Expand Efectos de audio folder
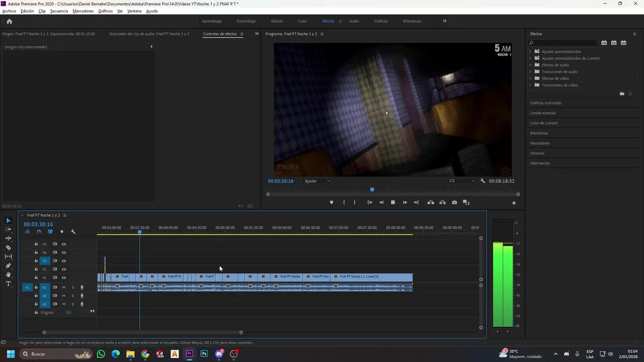The height and width of the screenshot is (362, 644). pyautogui.click(x=530, y=65)
